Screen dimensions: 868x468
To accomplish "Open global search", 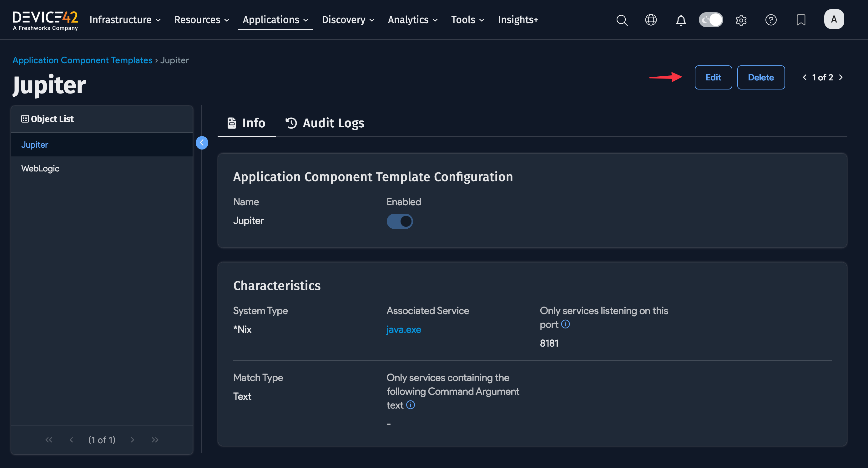I will [x=622, y=20].
